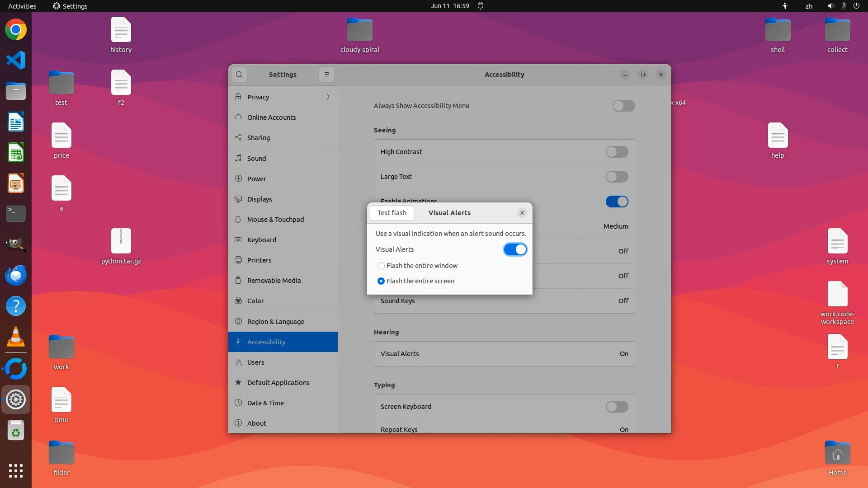This screenshot has height=488, width=868.
Task: Open the Displays settings panel
Action: pyautogui.click(x=259, y=199)
